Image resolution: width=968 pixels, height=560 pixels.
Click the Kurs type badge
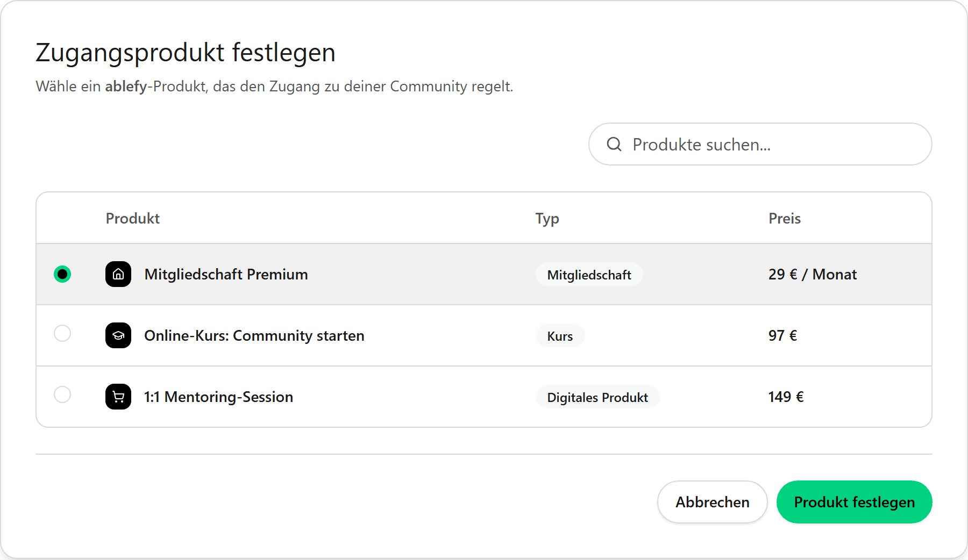click(x=560, y=336)
